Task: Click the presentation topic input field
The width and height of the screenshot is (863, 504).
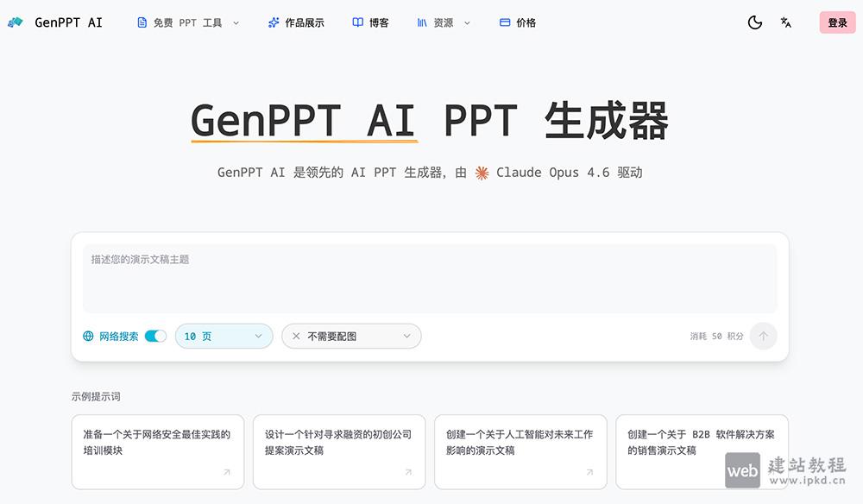Action: [x=431, y=276]
